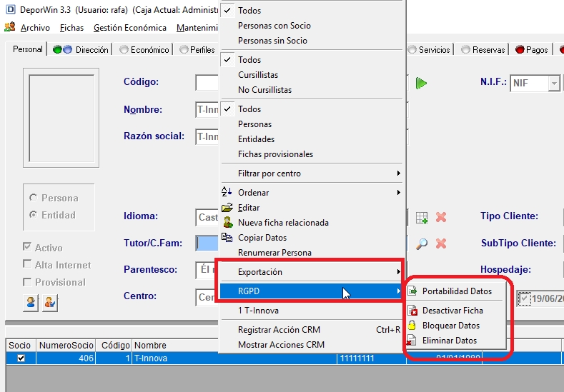The width and height of the screenshot is (564, 392).
Task: Expand the Ordenar submenu arrow
Action: pos(398,193)
